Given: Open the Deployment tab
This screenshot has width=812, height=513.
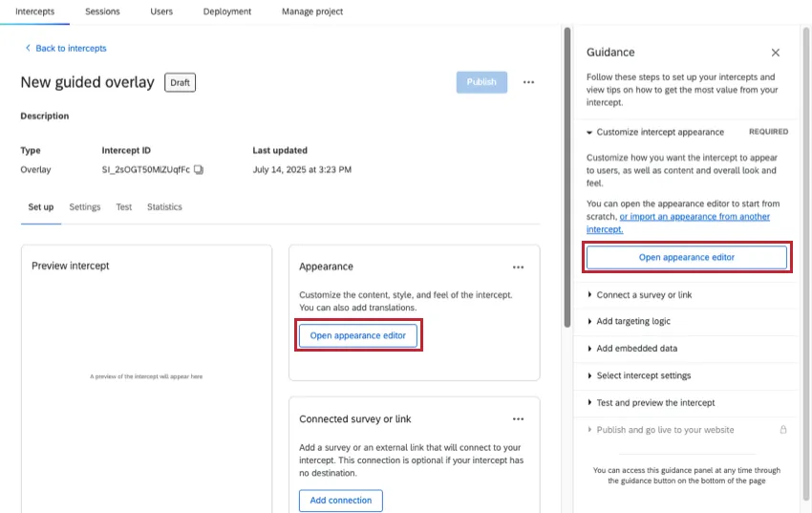Looking at the screenshot, I should (226, 11).
